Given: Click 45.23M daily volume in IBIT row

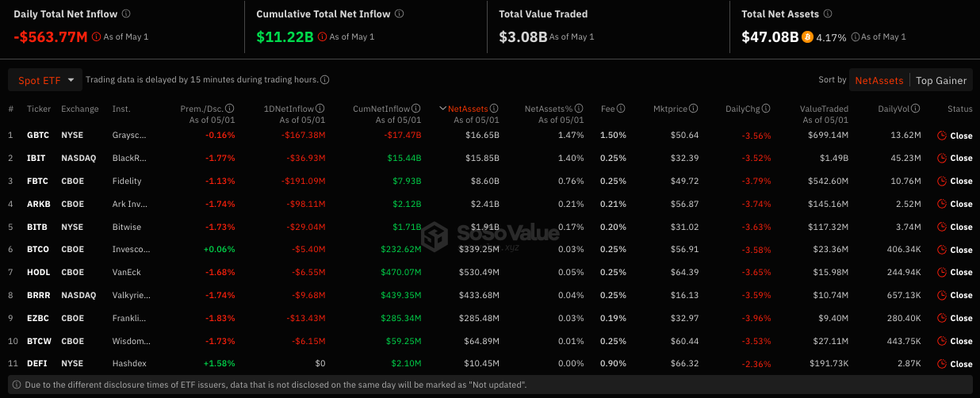Looking at the screenshot, I should point(905,158).
